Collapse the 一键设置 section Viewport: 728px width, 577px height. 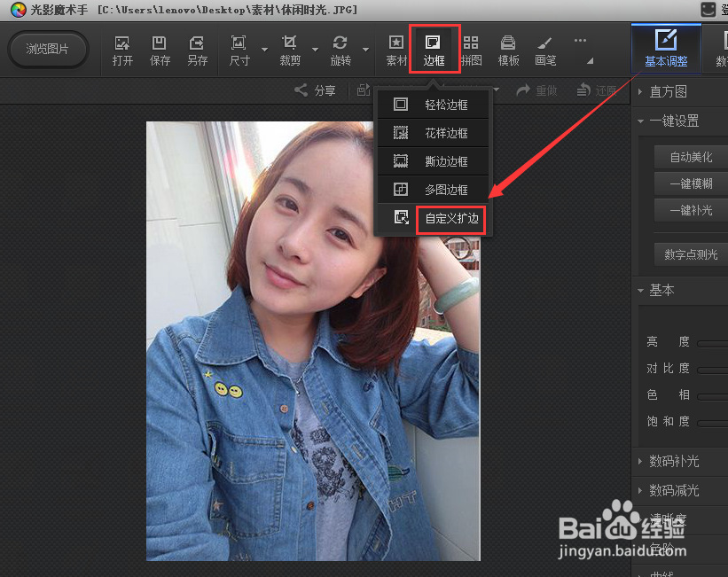[x=674, y=121]
